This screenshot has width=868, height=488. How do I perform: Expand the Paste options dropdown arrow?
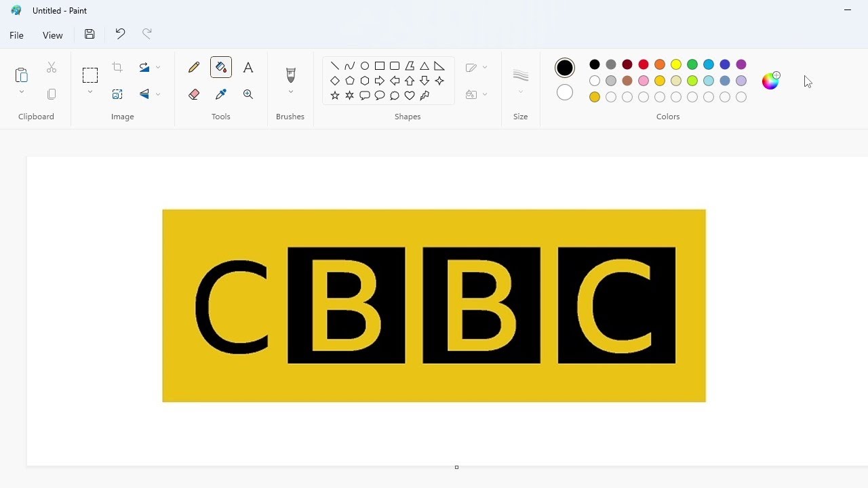coord(22,92)
